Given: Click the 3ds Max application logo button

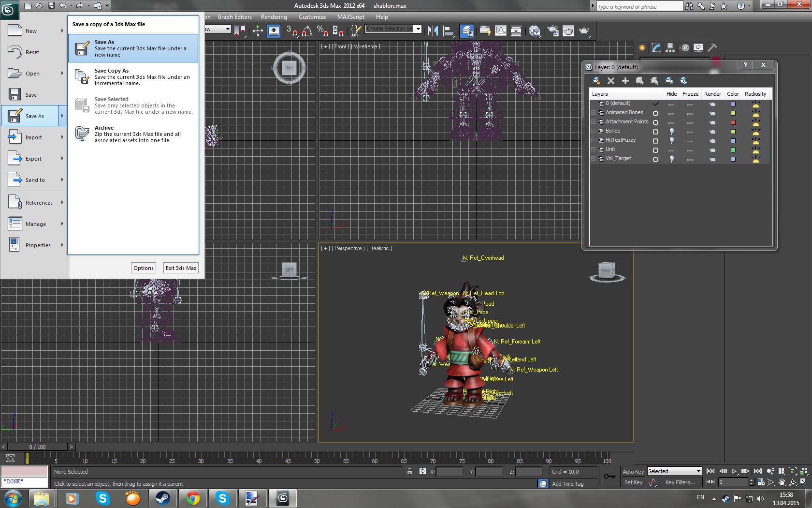Looking at the screenshot, I should [x=9, y=10].
